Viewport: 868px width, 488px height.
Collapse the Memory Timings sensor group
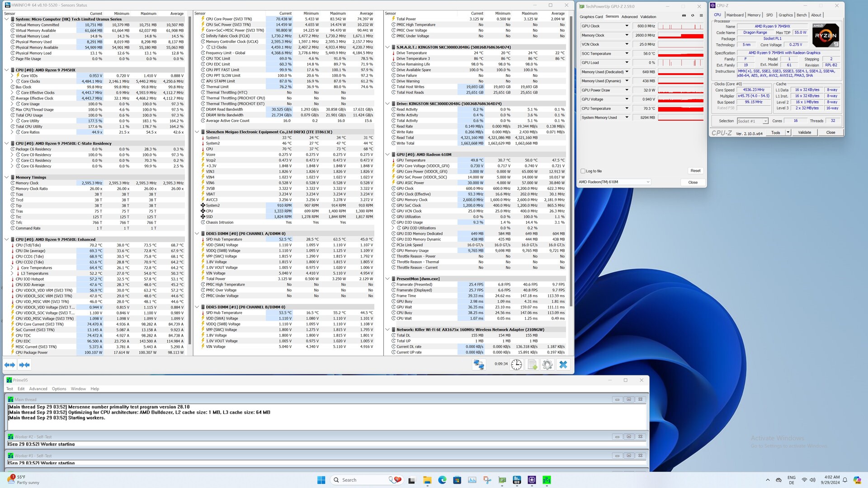(6, 178)
